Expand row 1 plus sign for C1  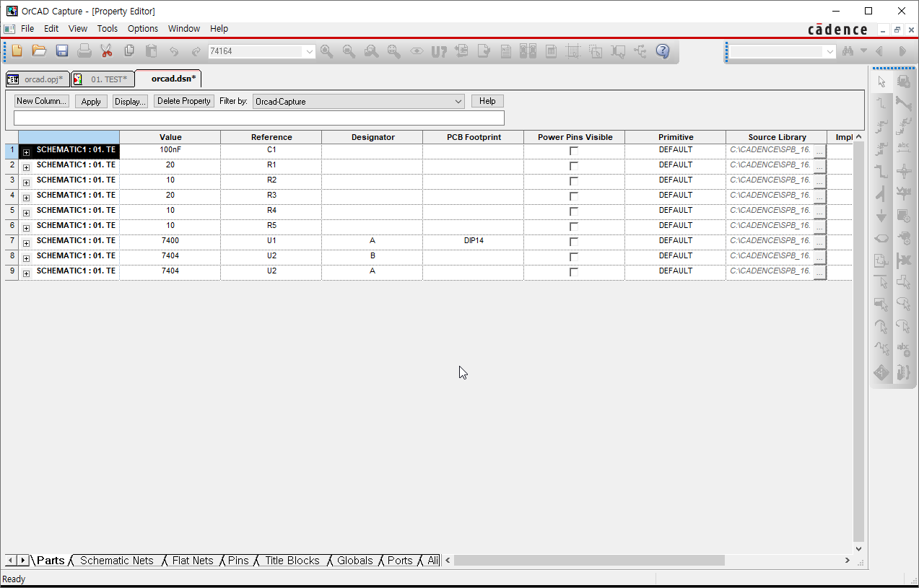(x=26, y=152)
